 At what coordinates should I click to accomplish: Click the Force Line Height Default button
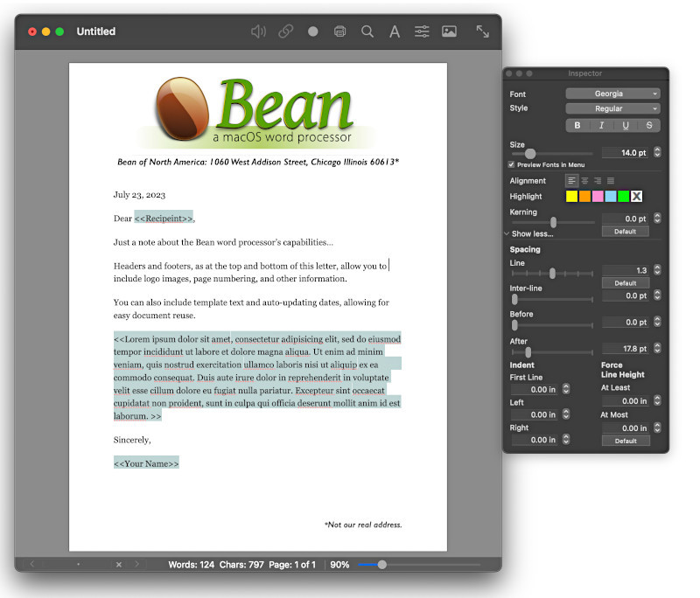pyautogui.click(x=626, y=441)
